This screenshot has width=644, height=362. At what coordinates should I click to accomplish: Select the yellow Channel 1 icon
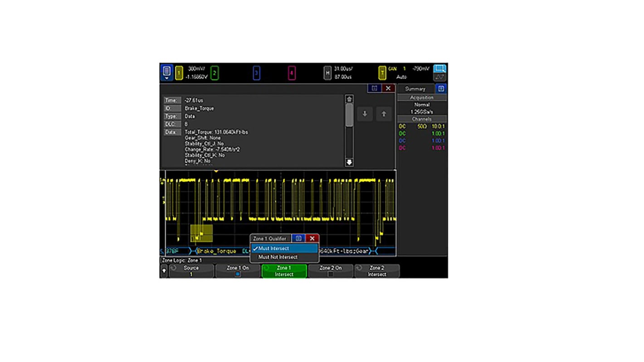pyautogui.click(x=179, y=73)
